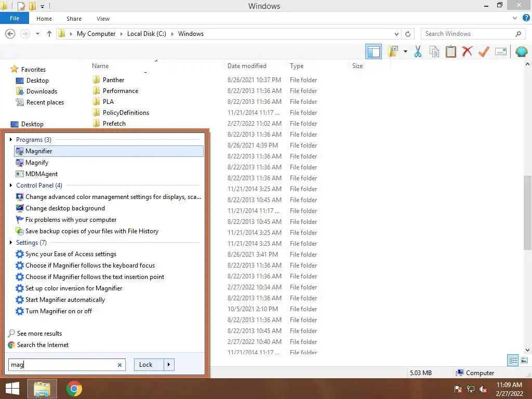Switch to the Share ribbon tab
The image size is (532, 399).
pyautogui.click(x=74, y=19)
